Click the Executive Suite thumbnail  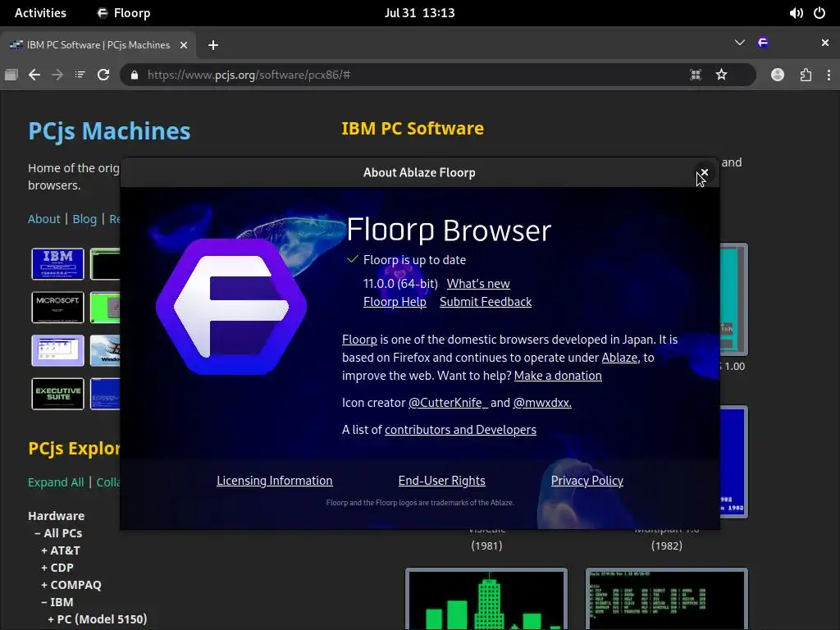pyautogui.click(x=58, y=394)
